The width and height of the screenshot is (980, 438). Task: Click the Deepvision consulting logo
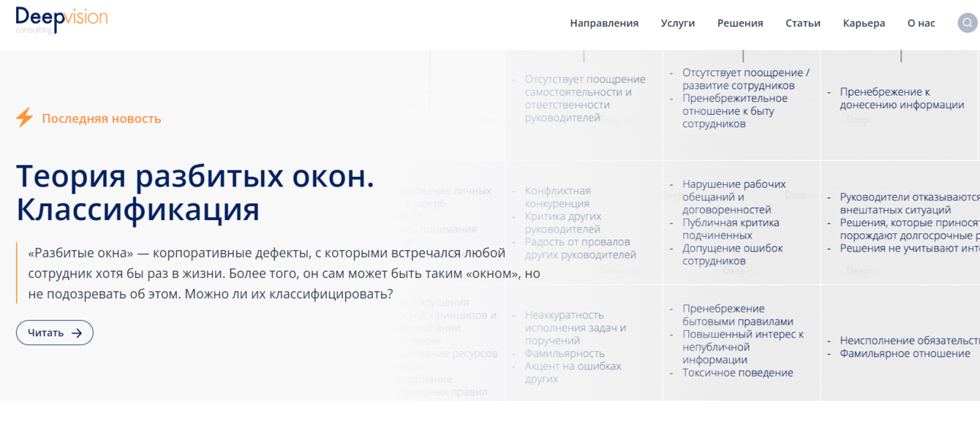(61, 20)
